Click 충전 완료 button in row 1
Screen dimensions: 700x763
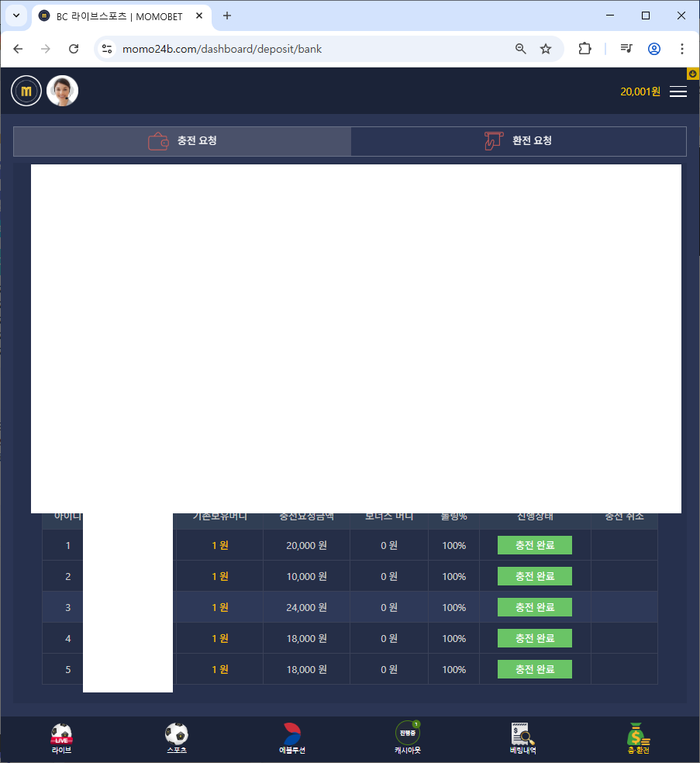pos(534,545)
